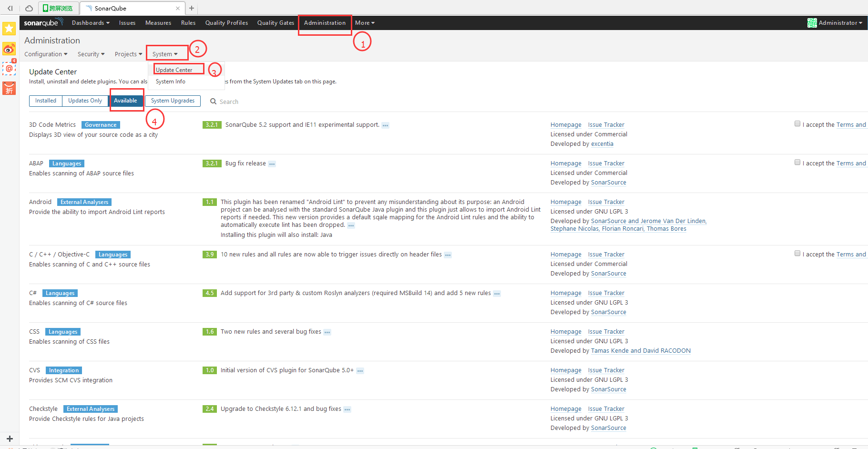Screen dimensions: 868x449
Task: Click Integration category tag on CVS
Action: [64, 370]
